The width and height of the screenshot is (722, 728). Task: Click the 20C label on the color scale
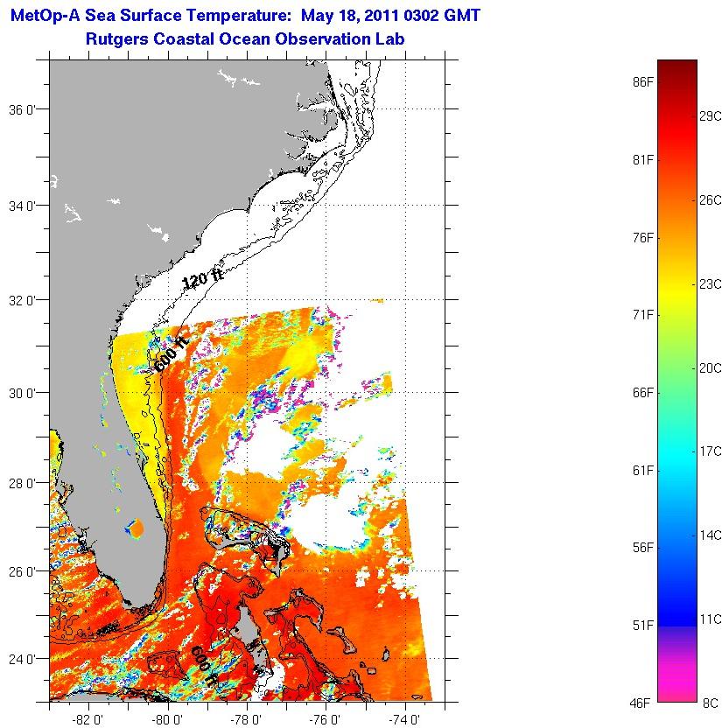[711, 367]
